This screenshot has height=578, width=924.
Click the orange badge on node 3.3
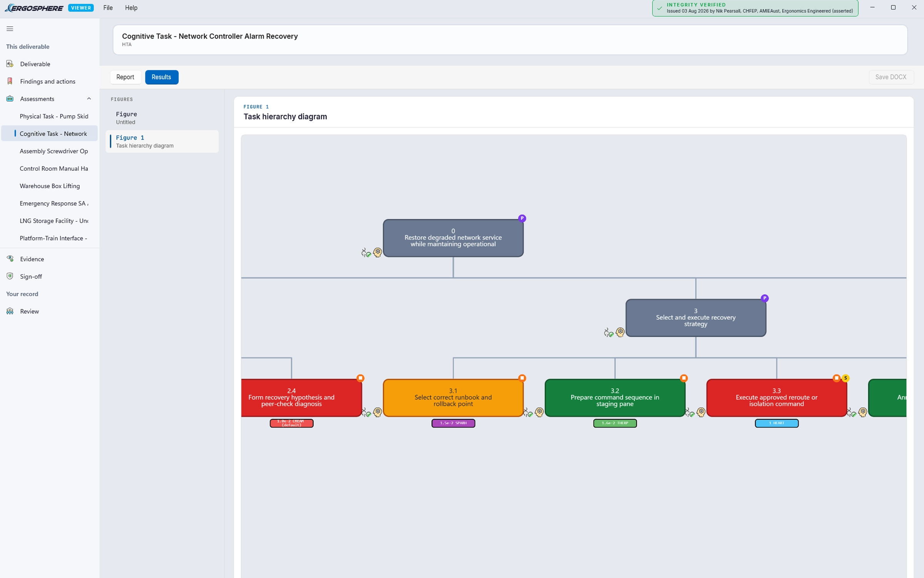click(x=836, y=378)
